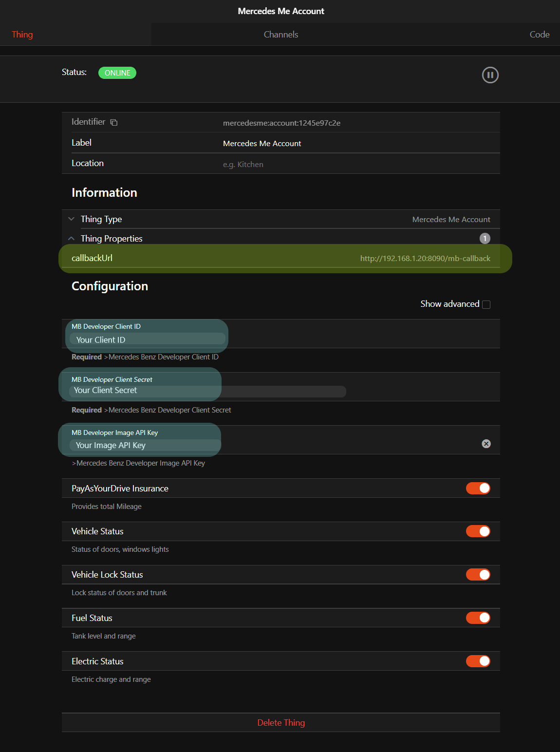560x752 pixels.
Task: Click the Delete Thing button
Action: [280, 723]
